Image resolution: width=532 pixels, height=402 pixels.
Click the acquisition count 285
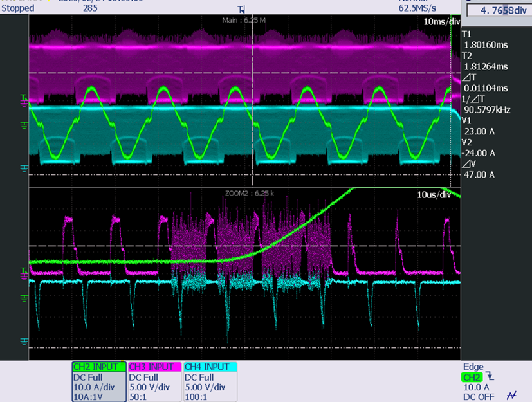click(x=90, y=8)
